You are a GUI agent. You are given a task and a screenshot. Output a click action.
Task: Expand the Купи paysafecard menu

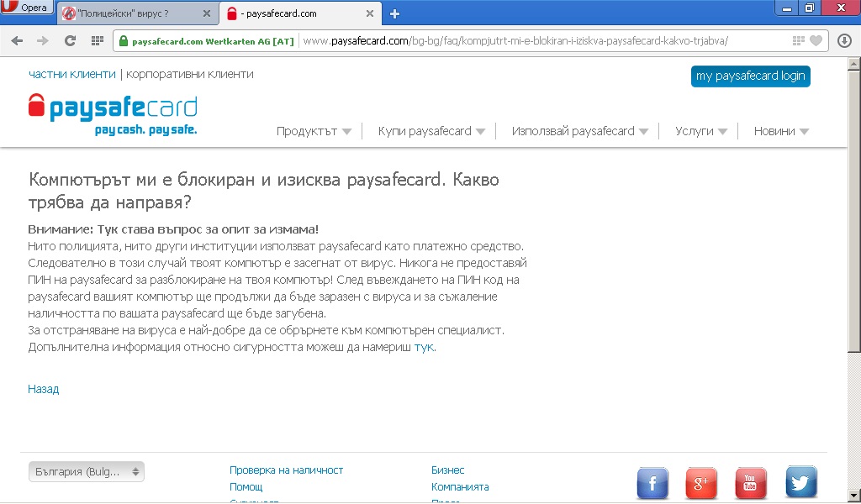[x=431, y=131]
